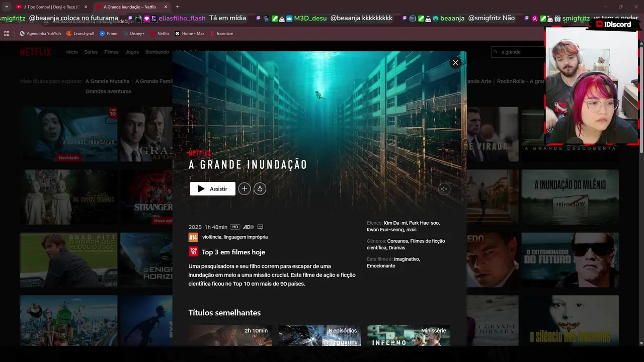
Task: Open cast member Kwon Eun-seong
Action: [x=385, y=230]
